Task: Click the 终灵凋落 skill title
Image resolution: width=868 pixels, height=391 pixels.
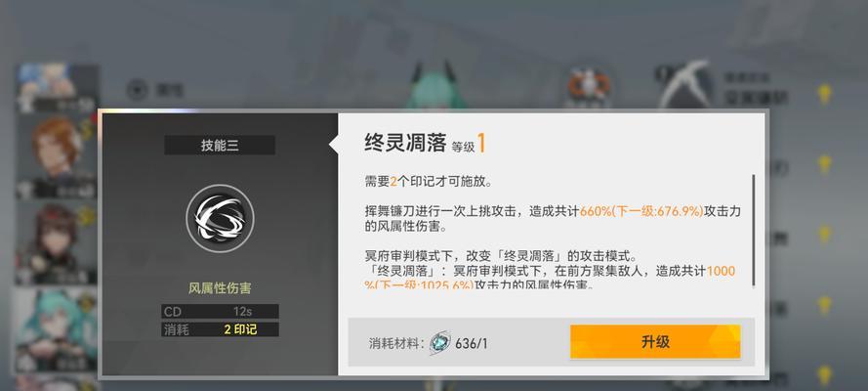Action: 405,143
